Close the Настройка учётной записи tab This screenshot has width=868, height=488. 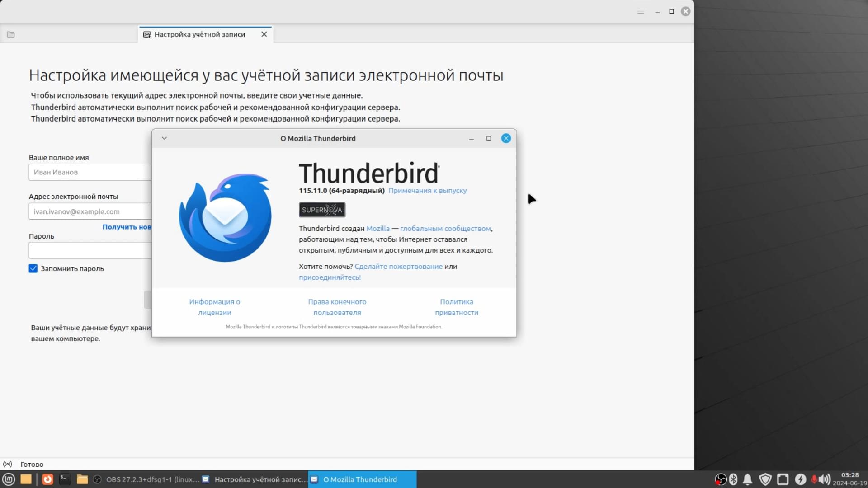pos(264,34)
